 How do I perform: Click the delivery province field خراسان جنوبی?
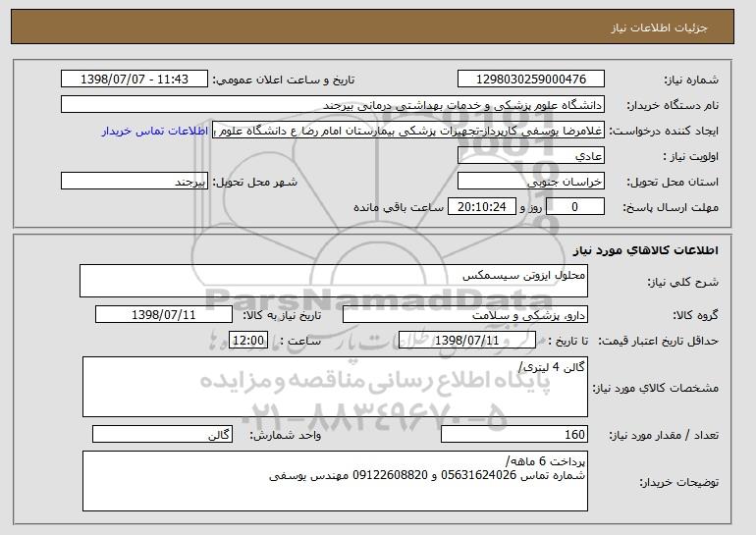pyautogui.click(x=531, y=182)
